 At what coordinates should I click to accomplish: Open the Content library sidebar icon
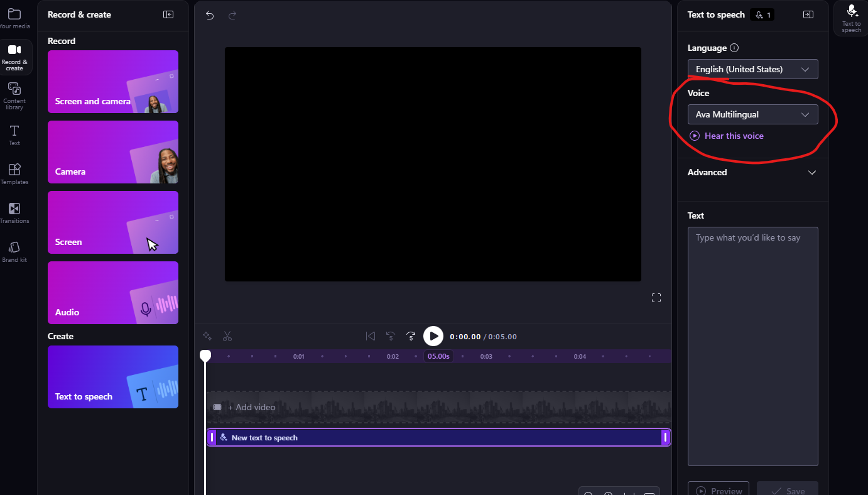click(x=14, y=95)
